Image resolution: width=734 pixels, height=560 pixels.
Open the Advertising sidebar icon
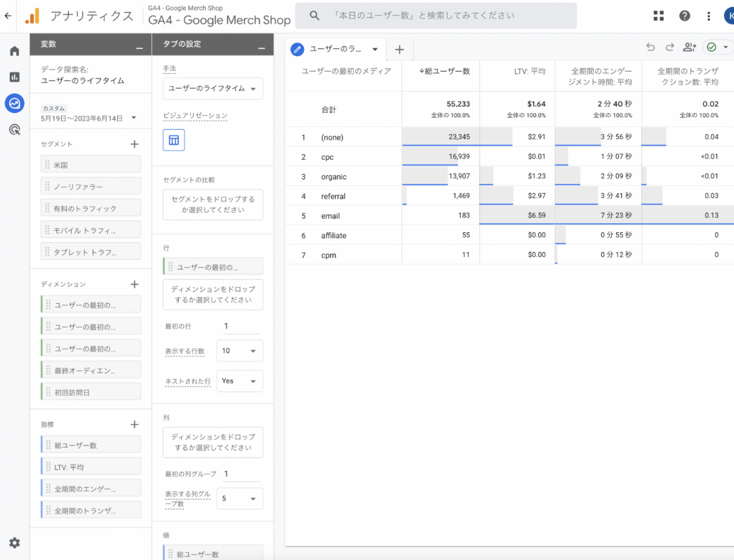click(x=15, y=130)
